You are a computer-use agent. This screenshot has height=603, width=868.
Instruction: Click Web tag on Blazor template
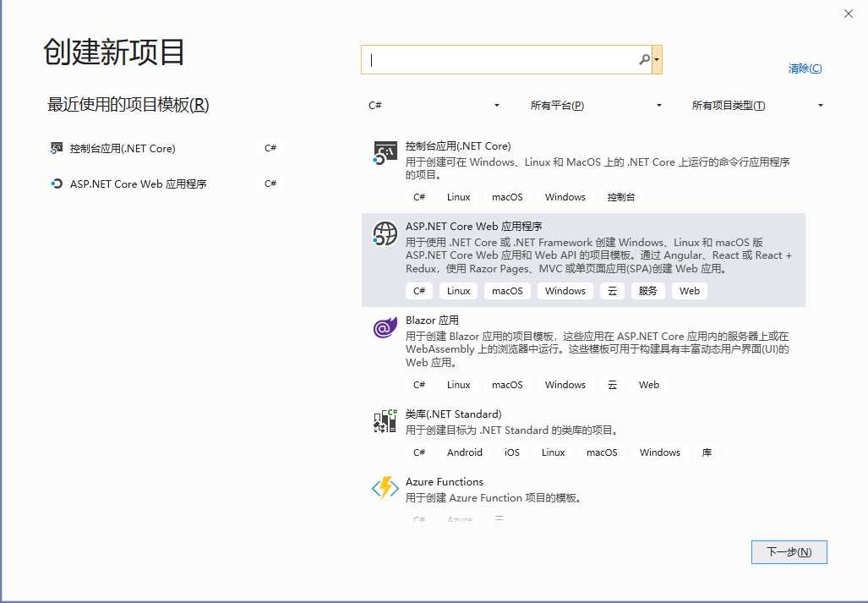[649, 385]
